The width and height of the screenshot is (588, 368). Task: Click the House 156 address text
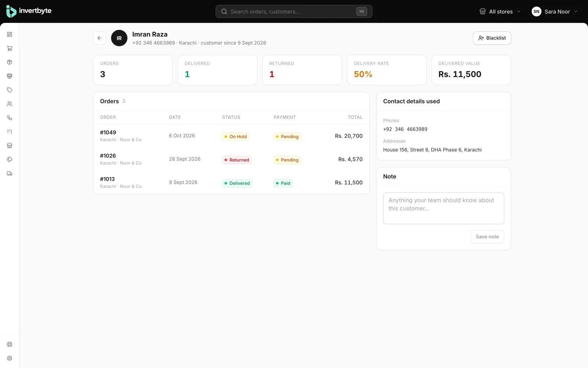click(432, 150)
